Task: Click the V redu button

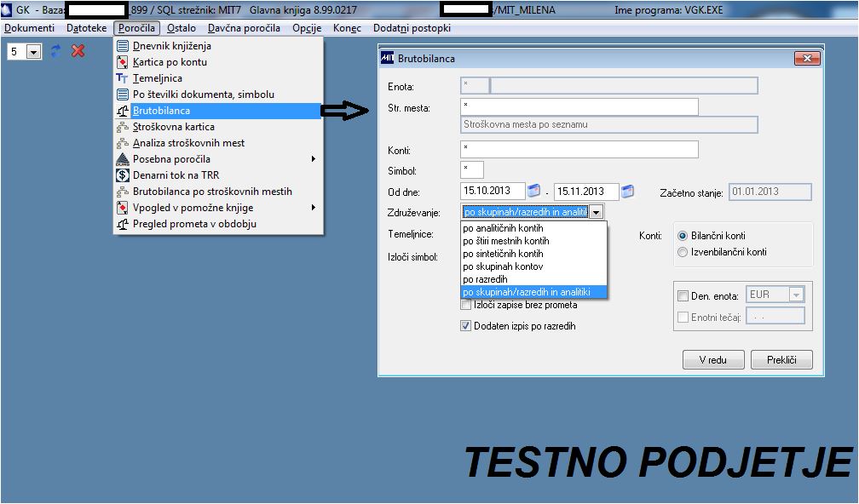Action: click(x=713, y=360)
